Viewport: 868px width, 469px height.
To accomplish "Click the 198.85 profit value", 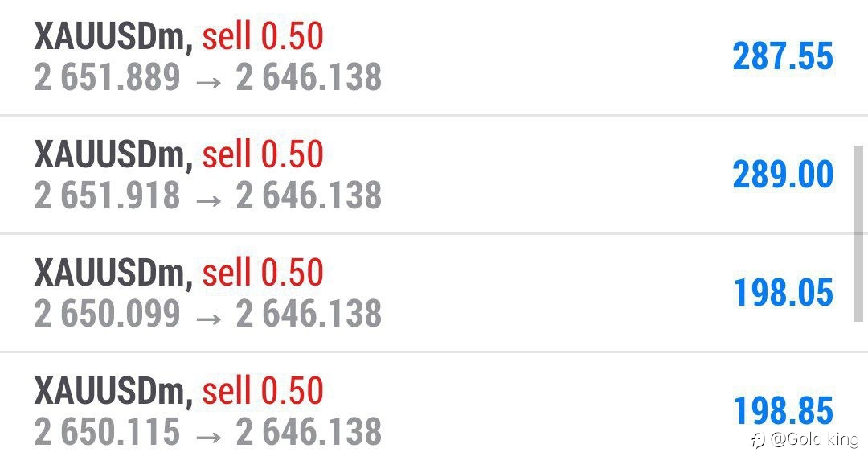I will (783, 410).
